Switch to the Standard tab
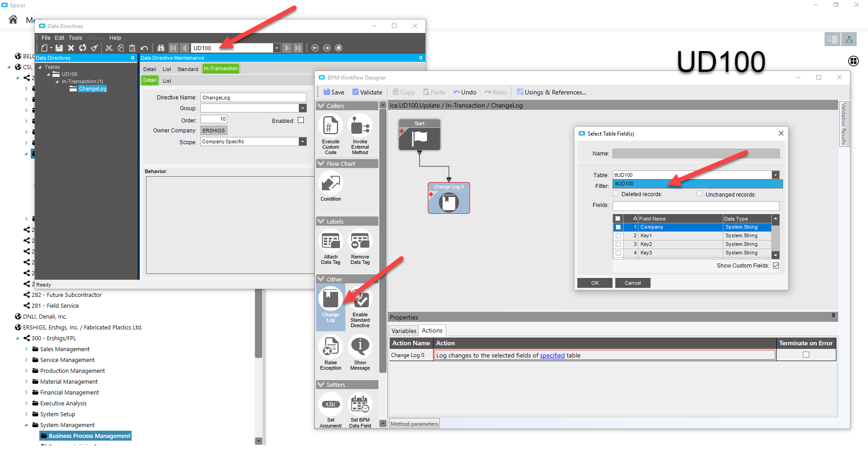 [188, 69]
